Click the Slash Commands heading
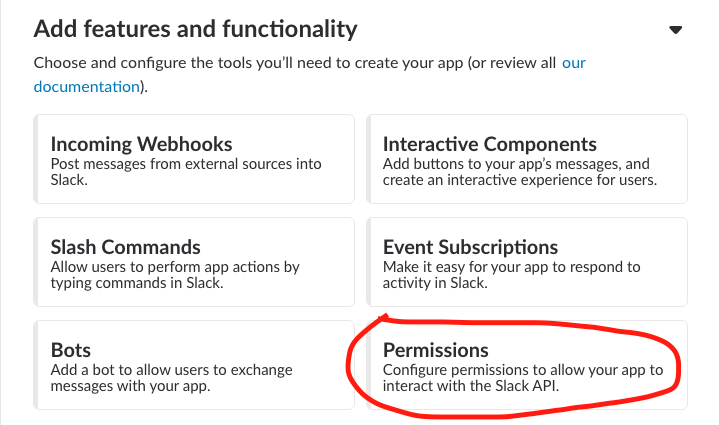 pyautogui.click(x=126, y=247)
